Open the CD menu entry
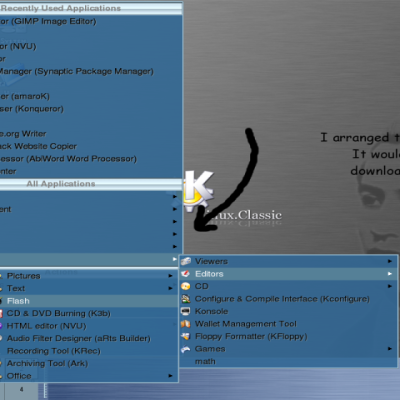Image resolution: width=400 pixels, height=400 pixels. [288, 286]
